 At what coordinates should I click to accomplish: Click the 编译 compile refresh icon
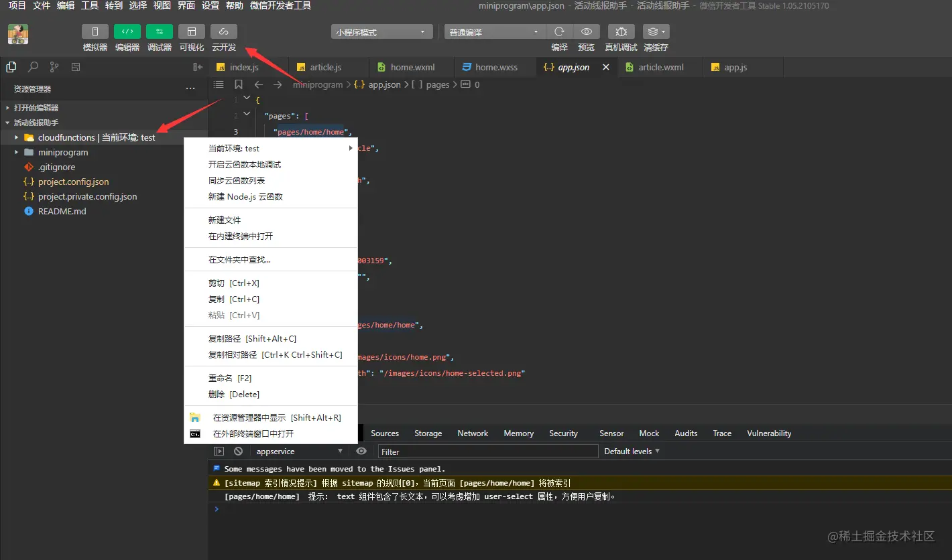pos(559,31)
